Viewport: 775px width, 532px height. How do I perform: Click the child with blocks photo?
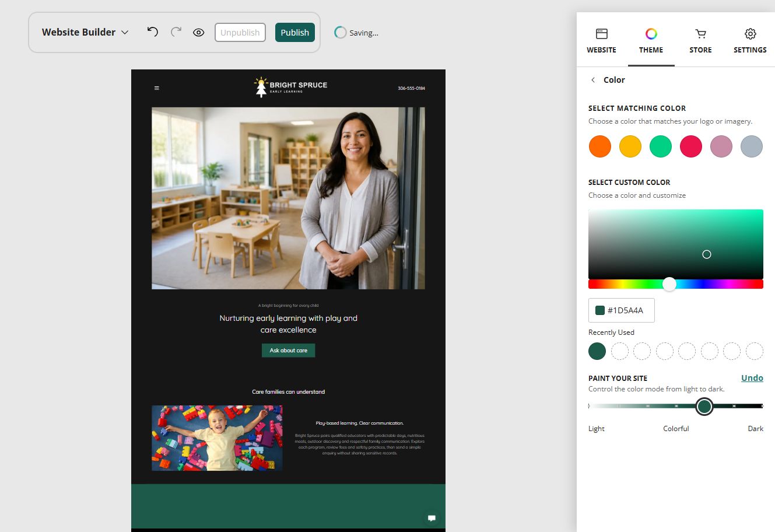[217, 438]
